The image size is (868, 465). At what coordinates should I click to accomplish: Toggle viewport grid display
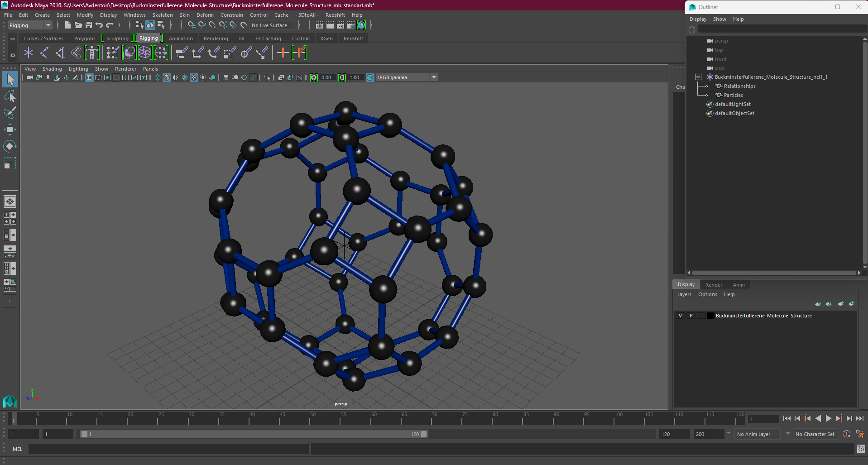click(x=89, y=77)
